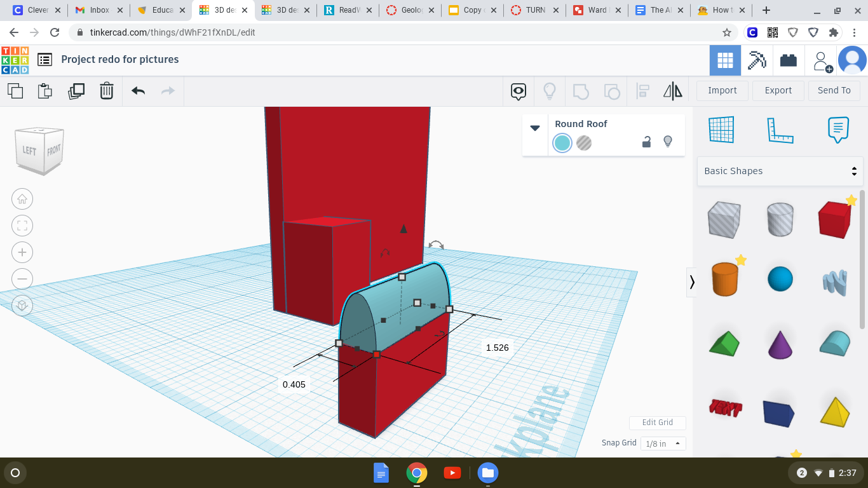This screenshot has height=488, width=868.
Task: Select the Workplane tool
Action: tap(721, 130)
